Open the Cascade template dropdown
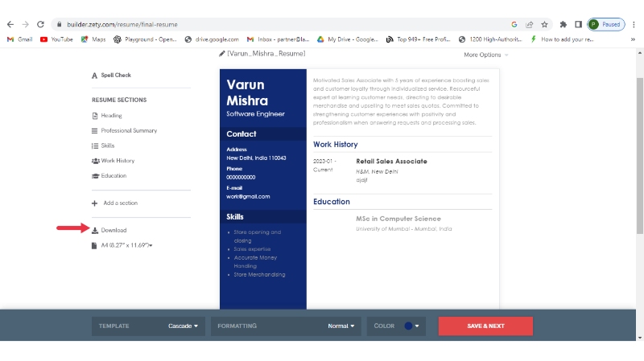This screenshot has width=644, height=361. click(183, 326)
